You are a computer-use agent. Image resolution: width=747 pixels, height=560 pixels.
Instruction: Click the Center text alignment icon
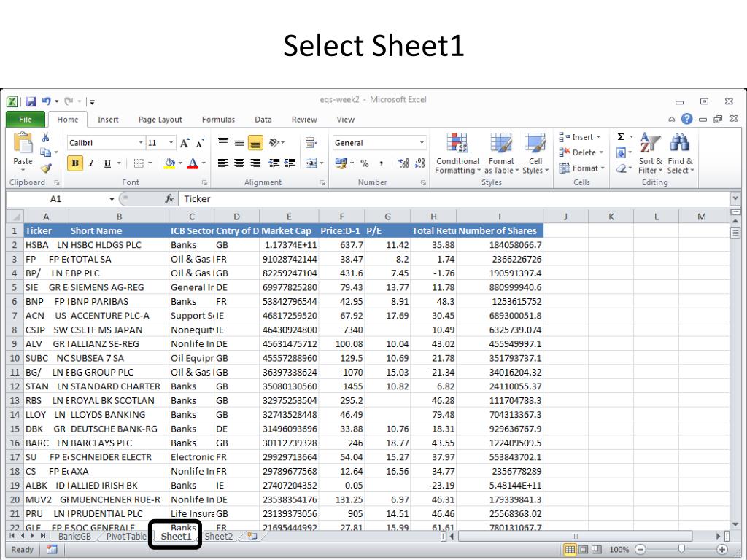(x=239, y=163)
